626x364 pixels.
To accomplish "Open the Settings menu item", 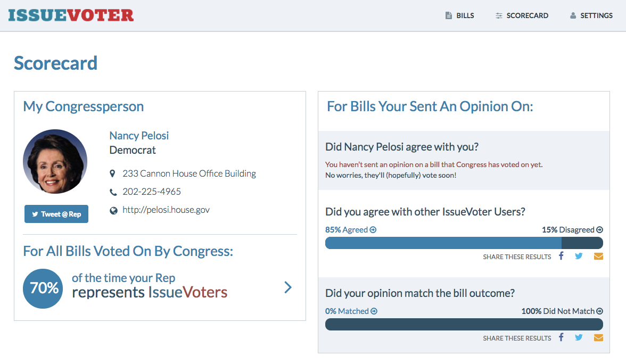I will click(x=591, y=15).
